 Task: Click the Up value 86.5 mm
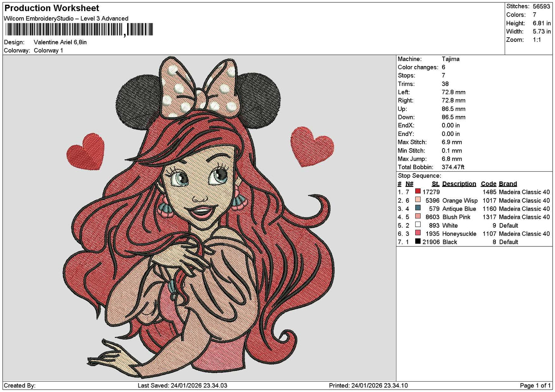[453, 109]
